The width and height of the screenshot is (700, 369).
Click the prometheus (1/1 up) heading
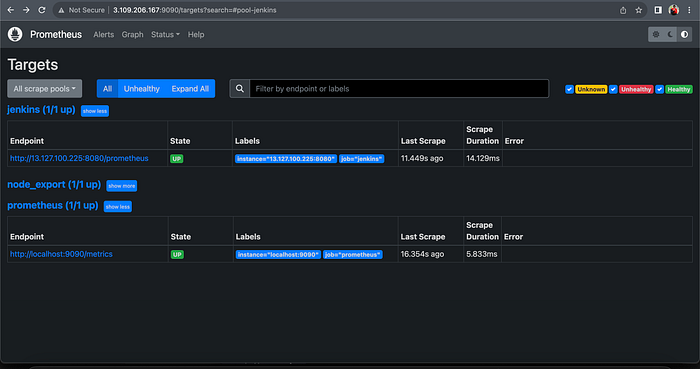coord(53,206)
